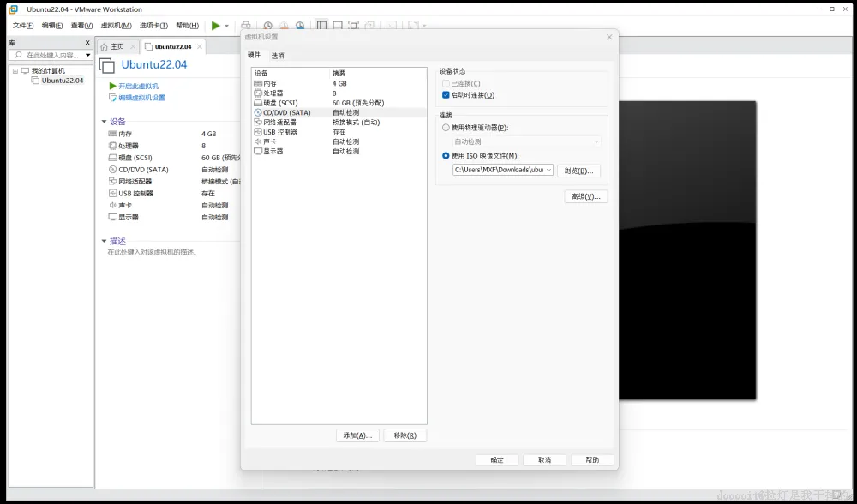Choose the 使用物理驱动器 radio option
The width and height of the screenshot is (857, 504).
(x=446, y=128)
